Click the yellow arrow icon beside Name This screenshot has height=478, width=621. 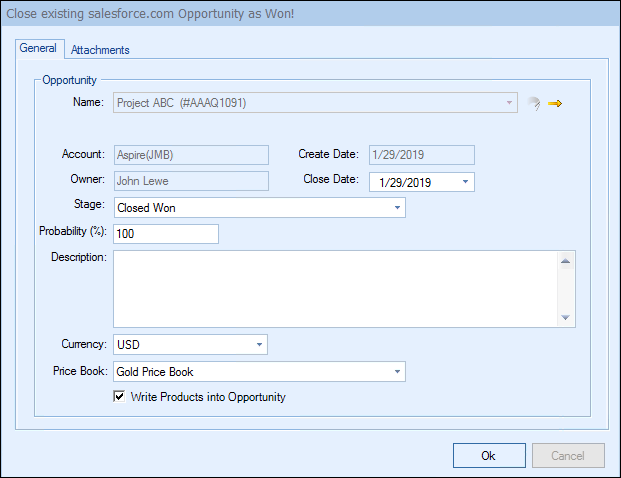[x=555, y=103]
